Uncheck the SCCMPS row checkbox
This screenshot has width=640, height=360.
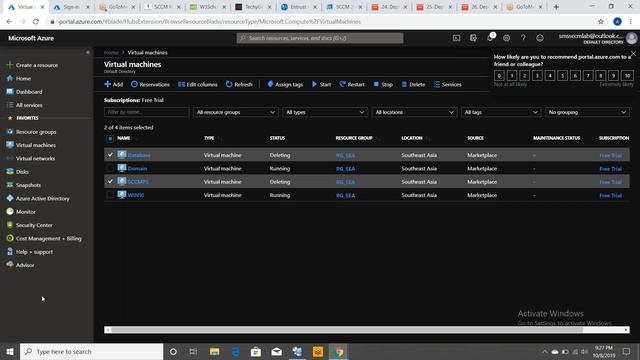coord(110,181)
